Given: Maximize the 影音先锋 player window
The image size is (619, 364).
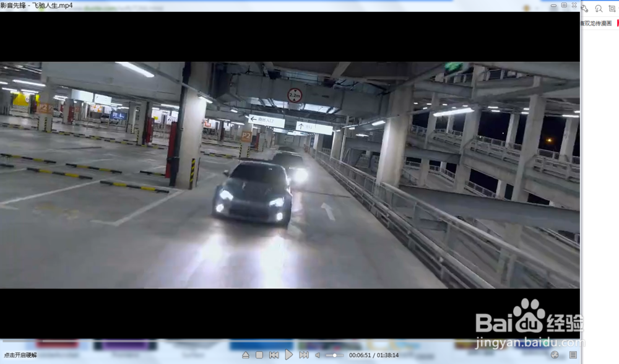Looking at the screenshot, I should pos(564,5).
